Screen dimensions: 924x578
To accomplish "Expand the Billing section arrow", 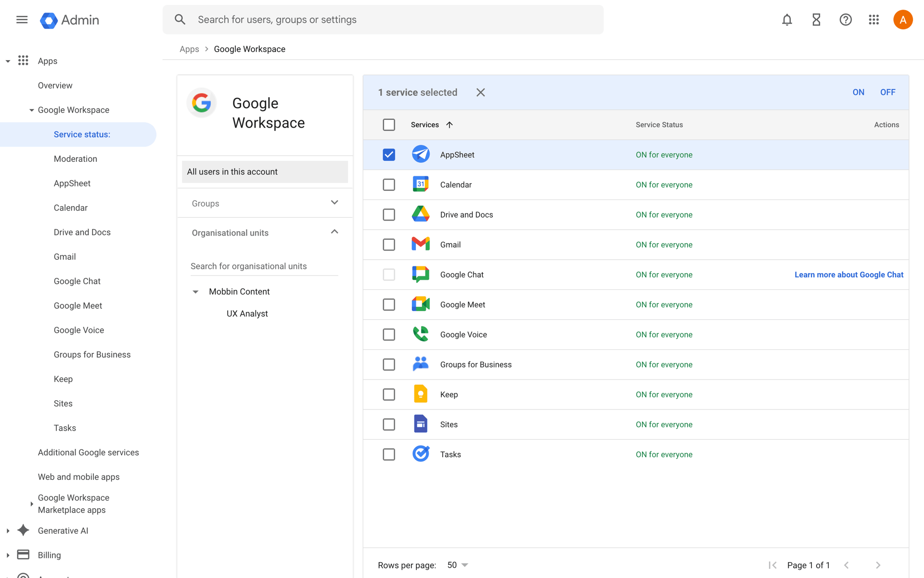I will pos(8,555).
